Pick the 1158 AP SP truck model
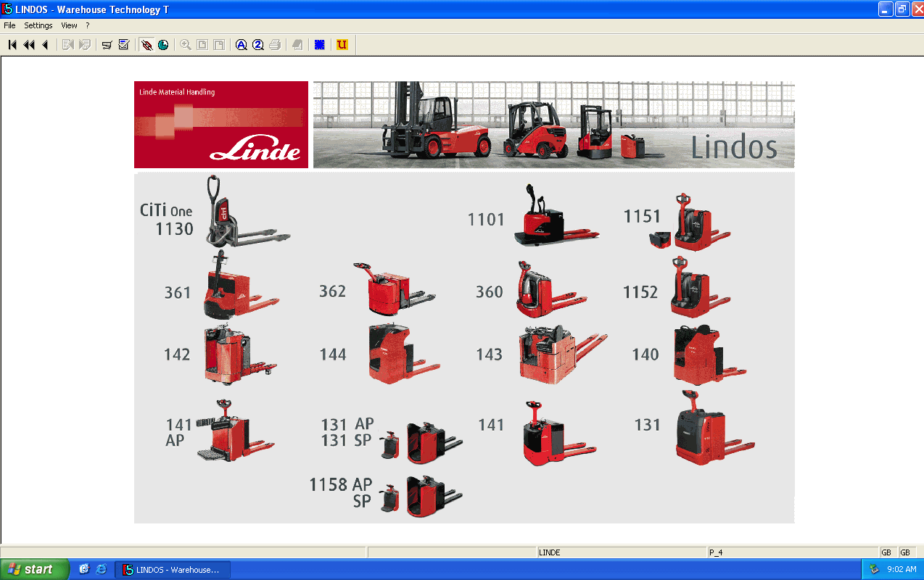924x580 pixels. [421, 494]
